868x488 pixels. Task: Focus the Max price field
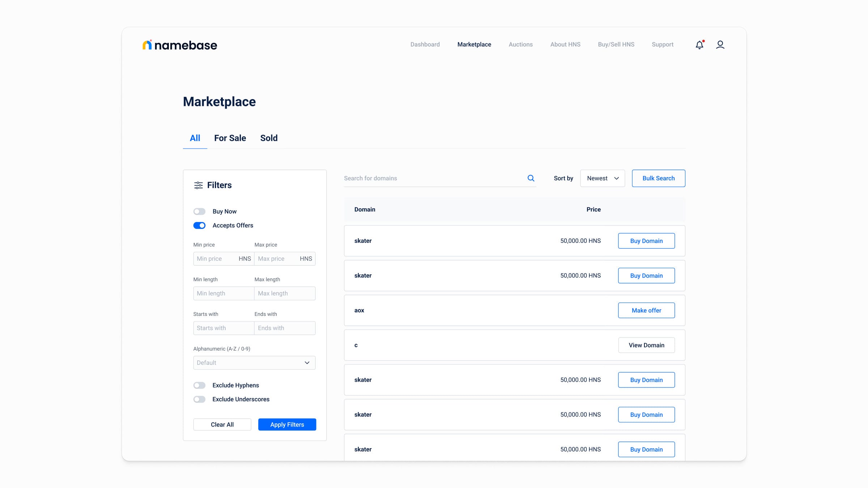(285, 259)
